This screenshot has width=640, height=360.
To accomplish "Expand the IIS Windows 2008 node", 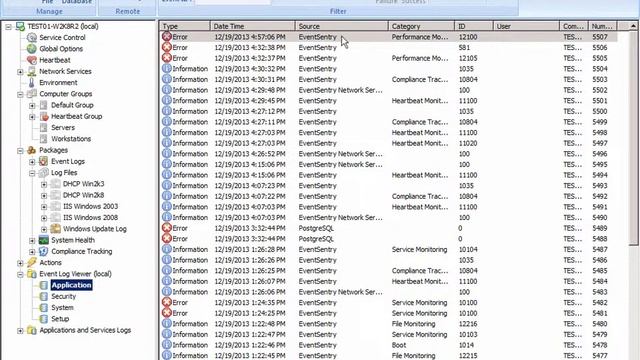I will pyautogui.click(x=44, y=218).
